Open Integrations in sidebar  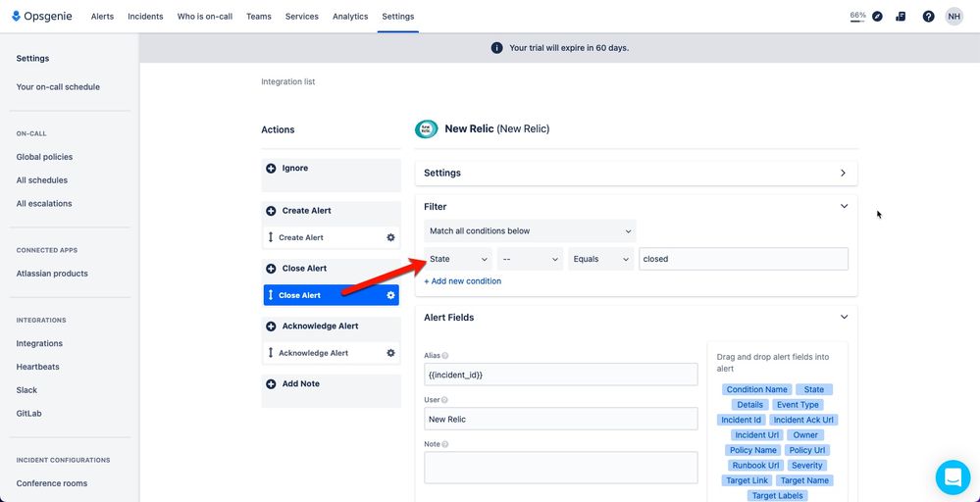39,343
